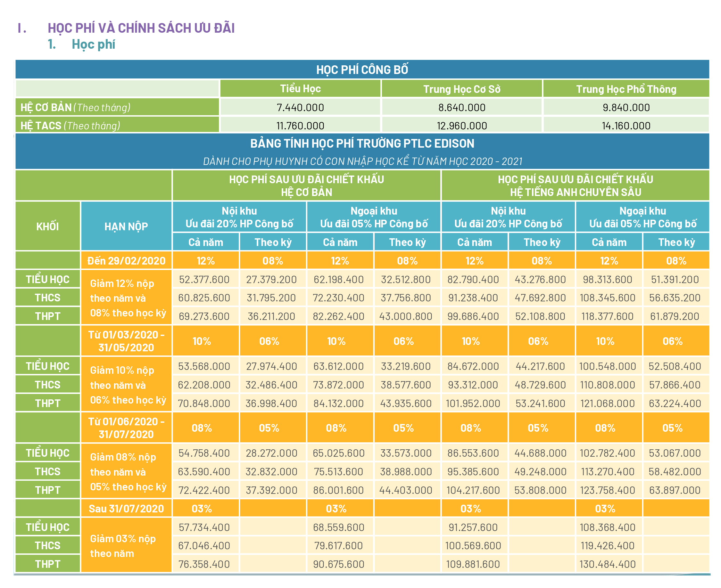The height and width of the screenshot is (588, 721).
Task: Click the HỌC PHÍ CÔNG BỐ table header
Action: point(362,70)
